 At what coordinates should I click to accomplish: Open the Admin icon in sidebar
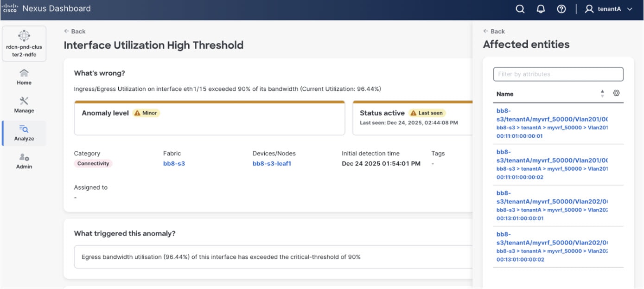[x=24, y=158]
